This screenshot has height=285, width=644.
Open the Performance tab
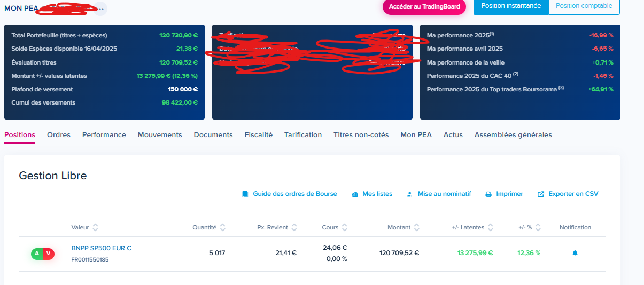(x=104, y=135)
